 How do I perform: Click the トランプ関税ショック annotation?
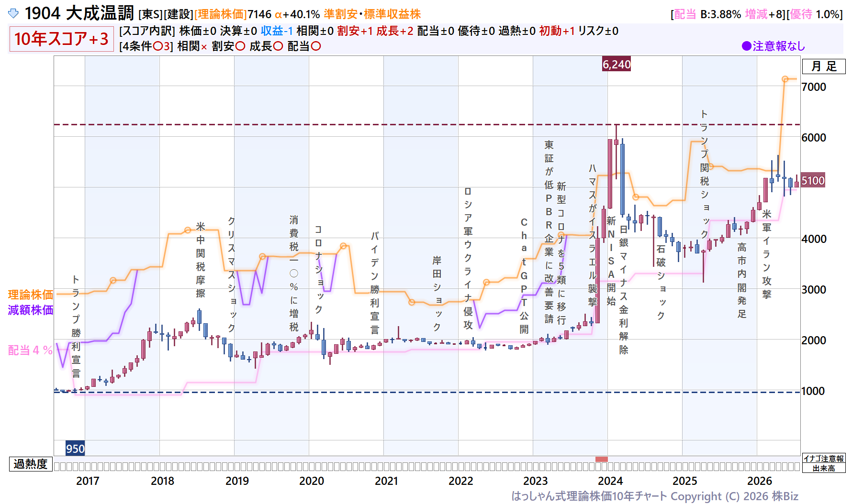(705, 174)
